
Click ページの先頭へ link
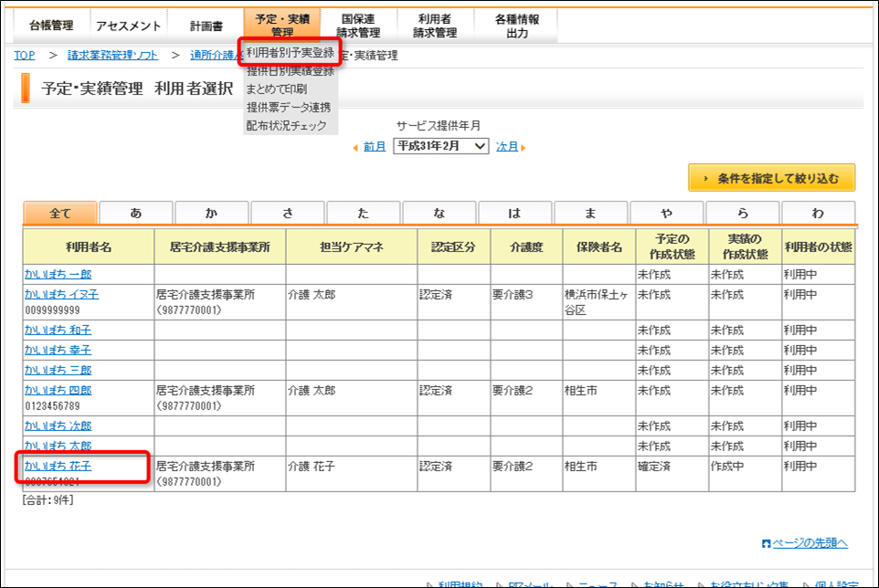pos(810,542)
